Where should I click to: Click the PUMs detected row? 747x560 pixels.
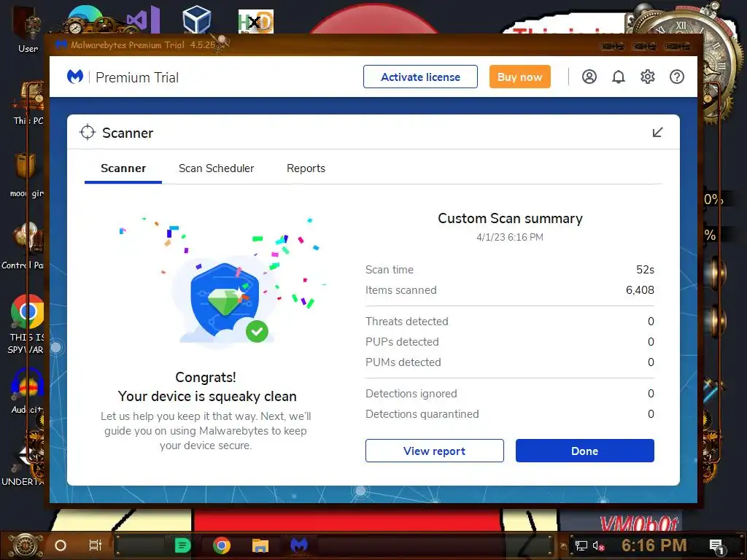click(x=510, y=362)
